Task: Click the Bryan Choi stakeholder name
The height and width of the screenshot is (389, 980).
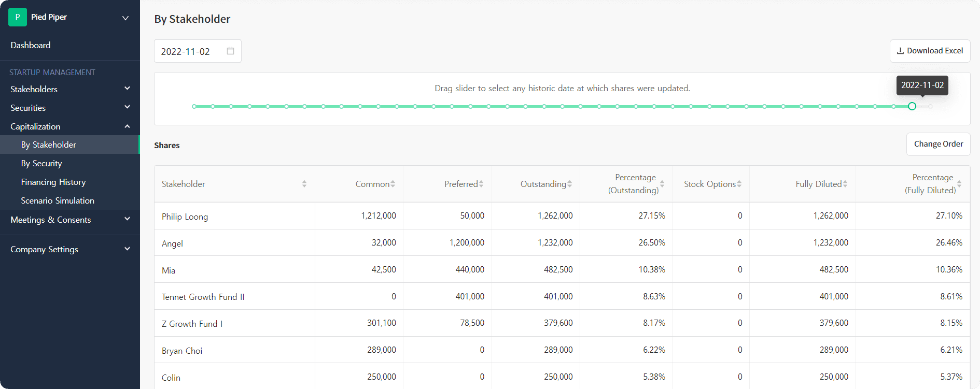Action: coord(182,351)
